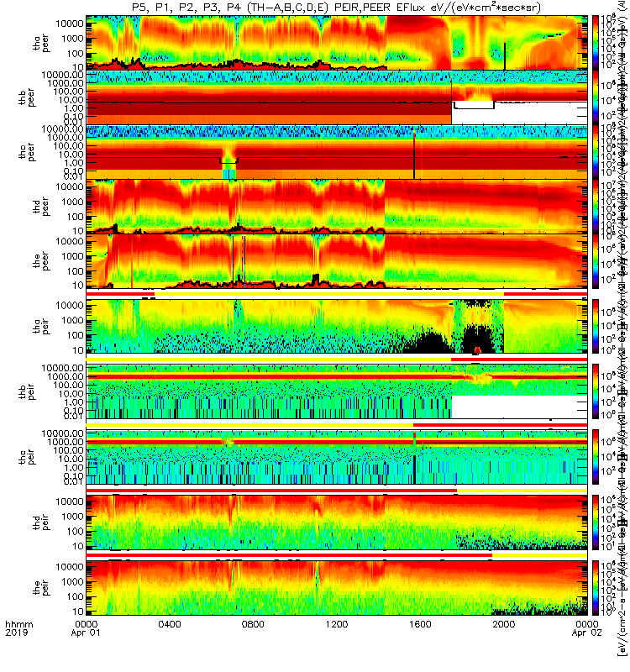
Task: Click the 'hhmm' axis units label
Action: (x=18, y=624)
